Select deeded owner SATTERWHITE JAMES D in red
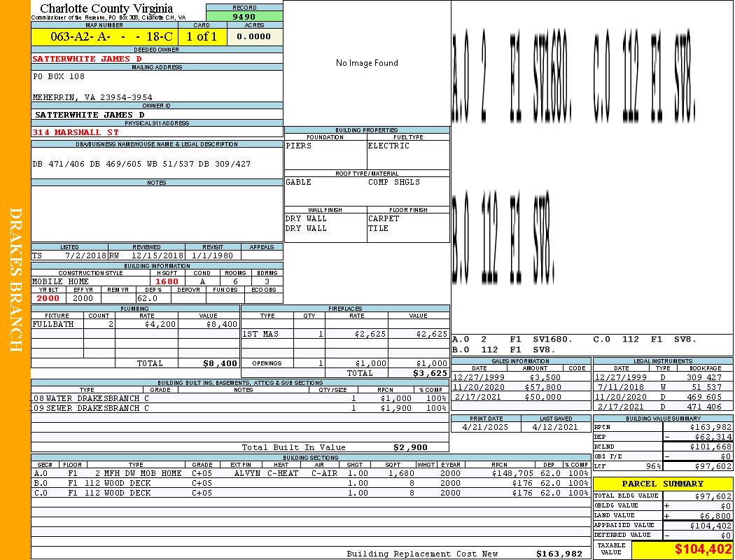Viewport: 735px width, 560px height. coord(87,59)
